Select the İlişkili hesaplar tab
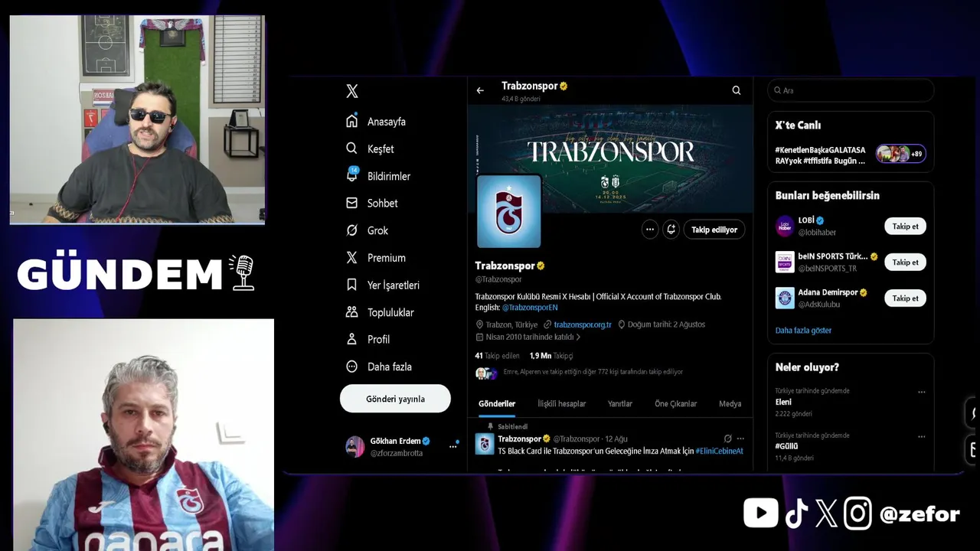This screenshot has width=980, height=551. point(561,403)
